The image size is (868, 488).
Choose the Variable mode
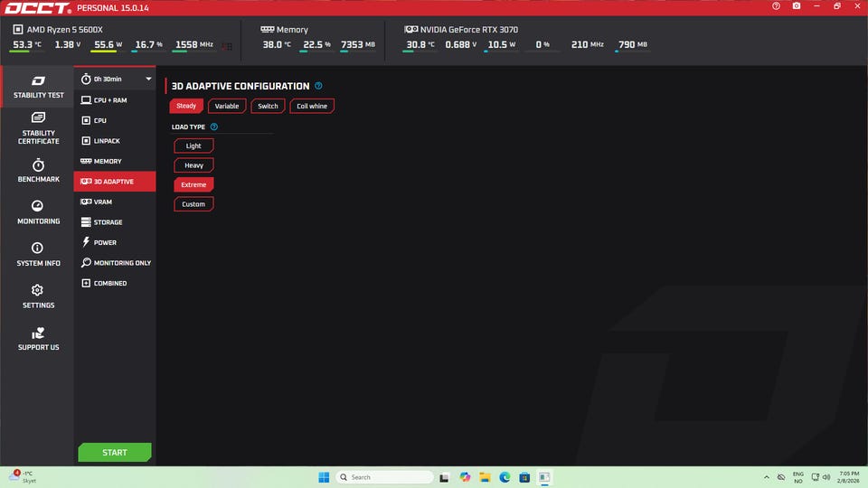click(227, 106)
